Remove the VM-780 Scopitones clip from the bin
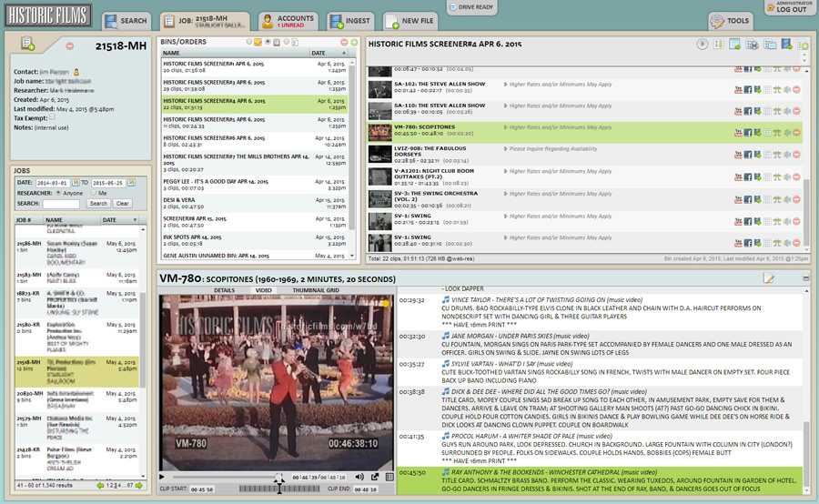This screenshot has height=504, width=819. pos(796,133)
